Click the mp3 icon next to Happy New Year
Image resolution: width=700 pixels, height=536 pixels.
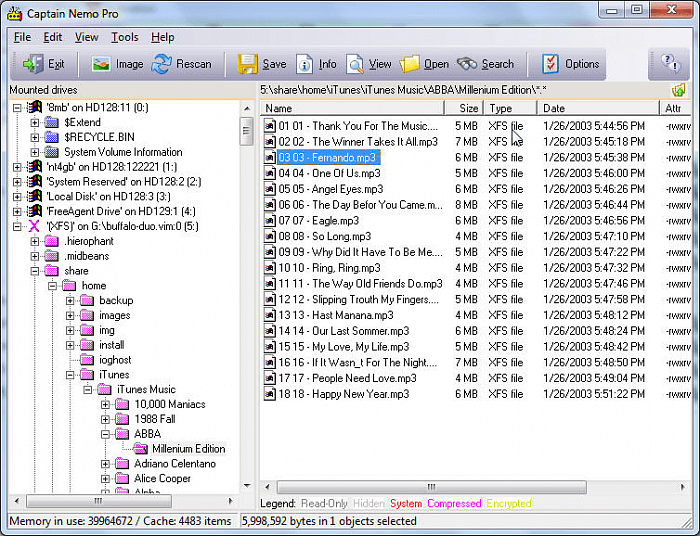coord(270,395)
